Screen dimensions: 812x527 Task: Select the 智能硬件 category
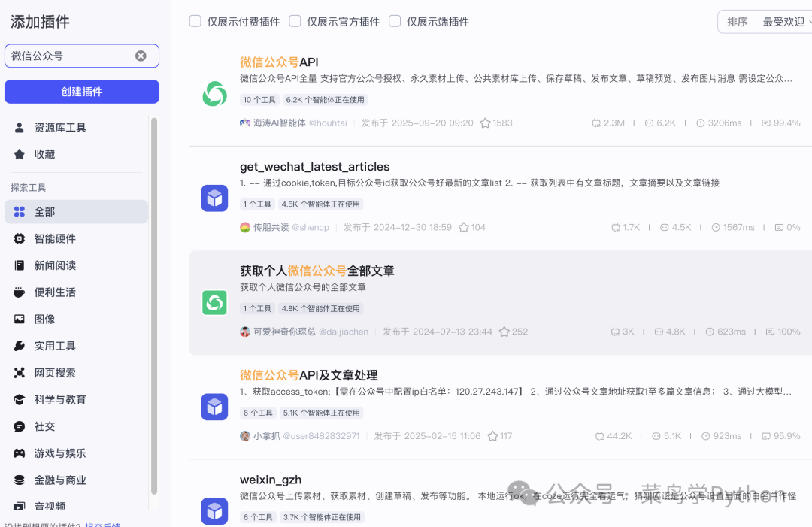coord(76,238)
